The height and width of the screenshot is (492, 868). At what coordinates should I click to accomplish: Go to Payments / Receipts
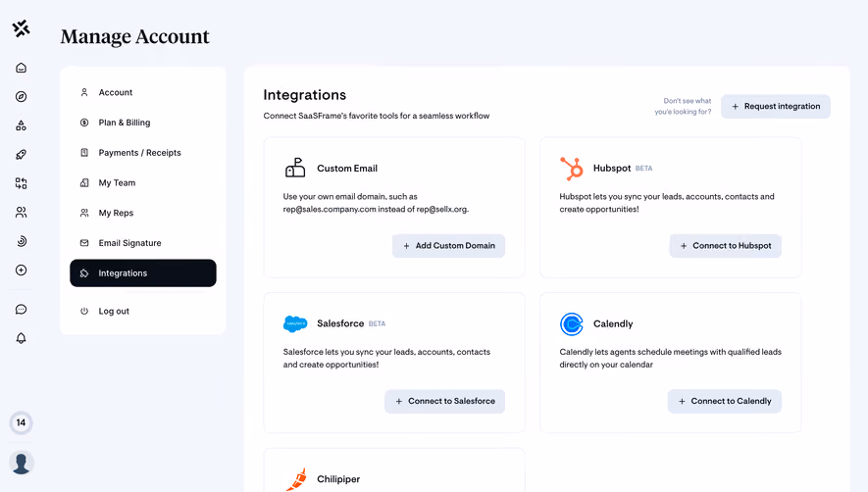pos(143,153)
